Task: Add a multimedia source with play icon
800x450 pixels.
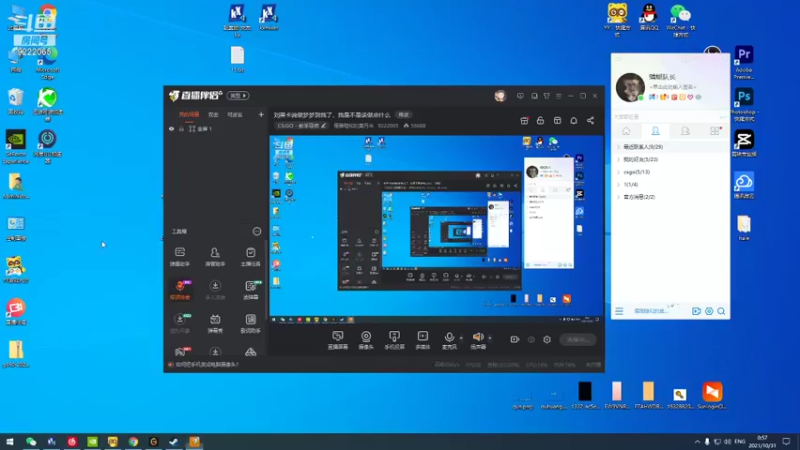Action: point(423,340)
